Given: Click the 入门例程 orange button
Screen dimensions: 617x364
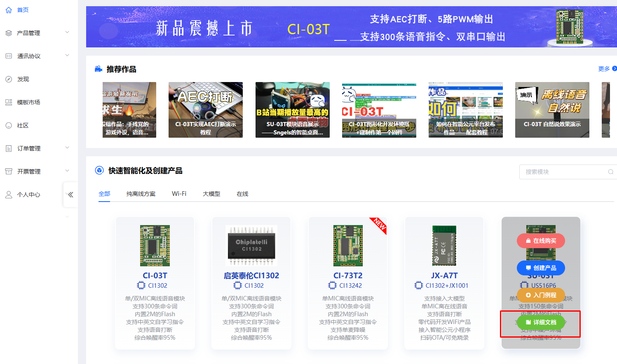Looking at the screenshot, I should coord(541,295).
